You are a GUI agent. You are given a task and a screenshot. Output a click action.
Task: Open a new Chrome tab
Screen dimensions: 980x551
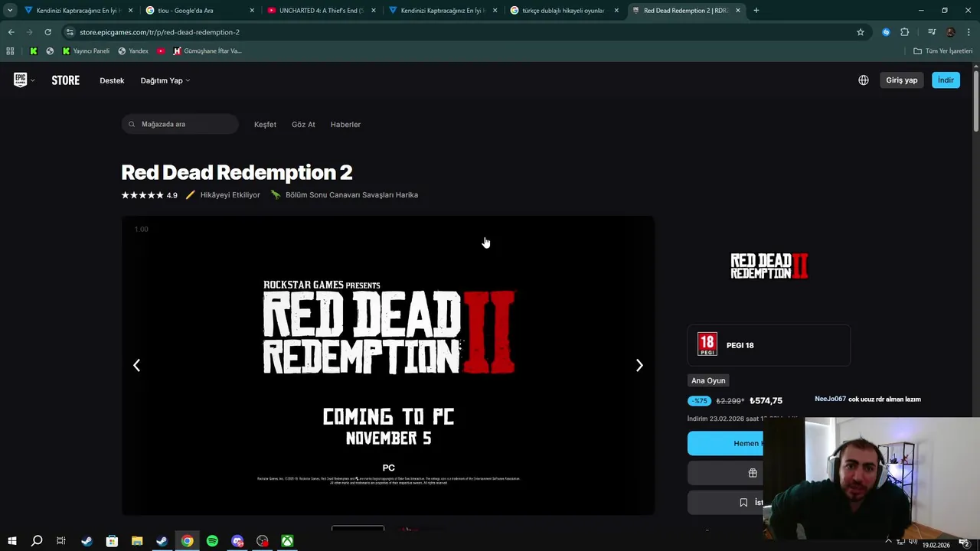pyautogui.click(x=756, y=11)
